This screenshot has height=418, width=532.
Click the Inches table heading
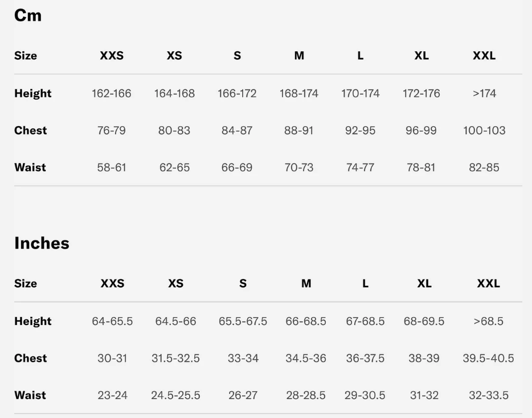pyautogui.click(x=42, y=243)
